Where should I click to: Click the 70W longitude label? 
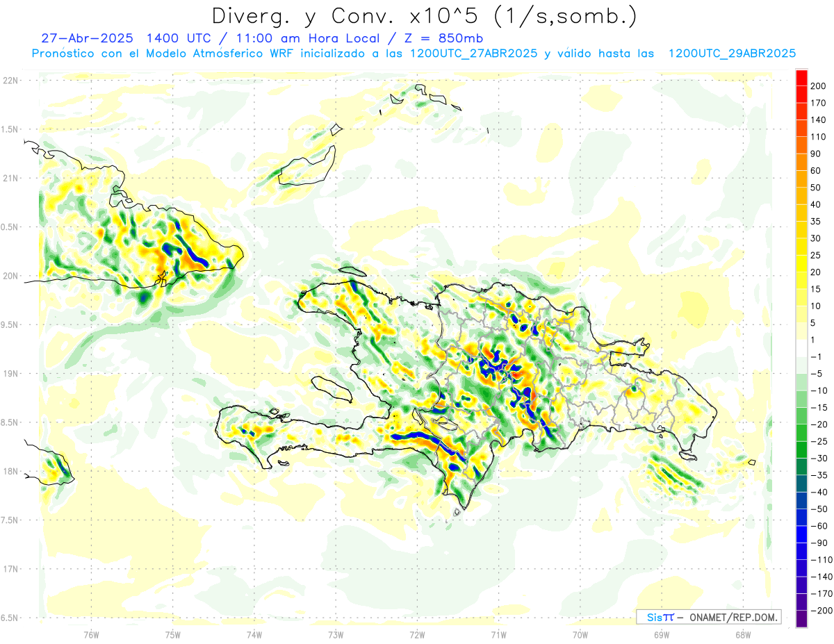pos(580,634)
